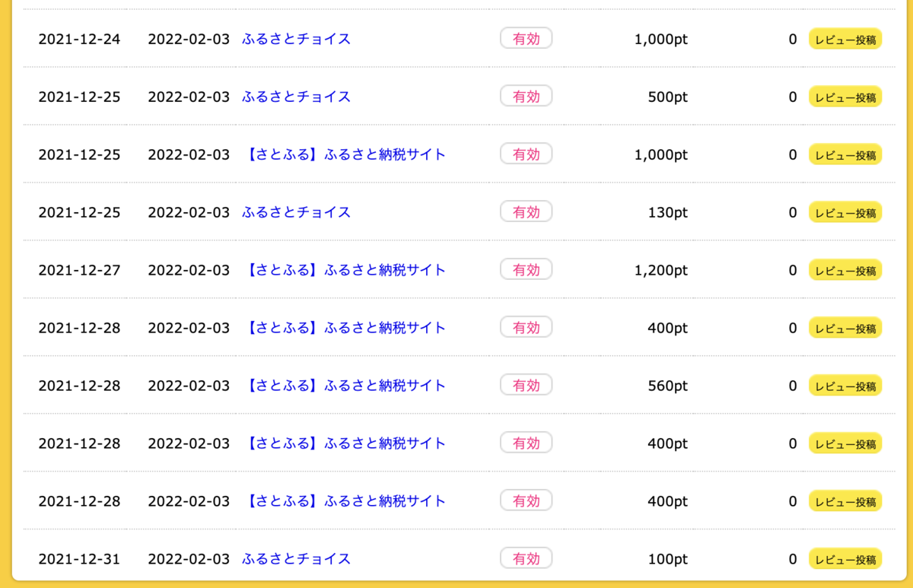The height and width of the screenshot is (588, 913).
Task: Open the first さとふる link dated 2021-12-28
Action: pos(343,328)
